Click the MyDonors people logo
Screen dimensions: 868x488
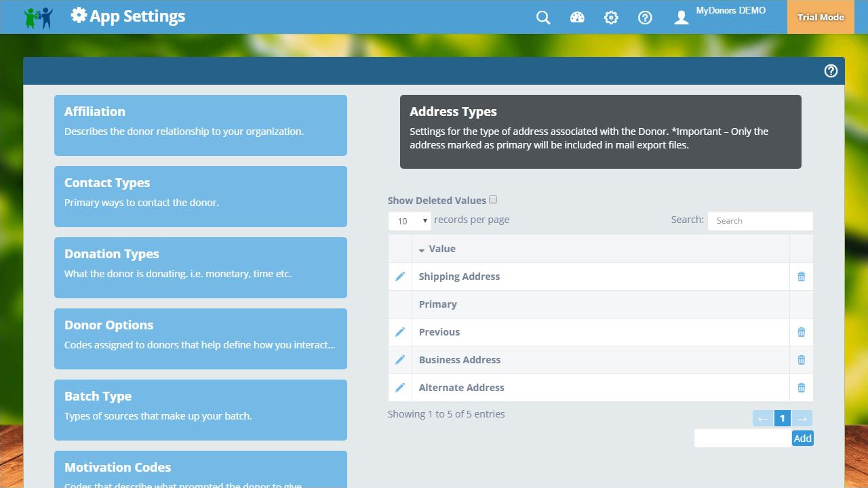pyautogui.click(x=38, y=17)
